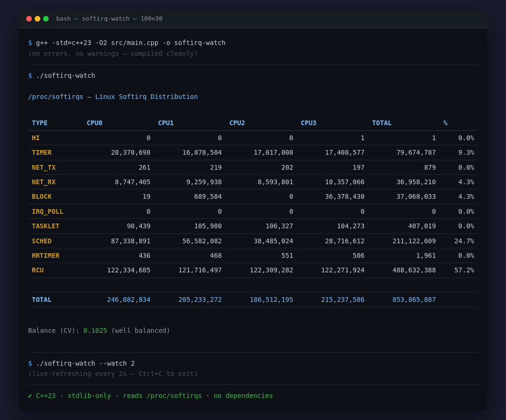506x420 pixels.
Task: Click the 'no errors, no warnings' compile message
Action: coord(113,53)
